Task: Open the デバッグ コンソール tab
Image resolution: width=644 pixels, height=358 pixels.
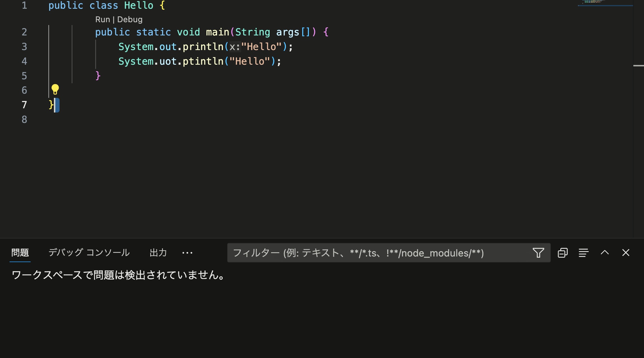Action: [x=89, y=252]
